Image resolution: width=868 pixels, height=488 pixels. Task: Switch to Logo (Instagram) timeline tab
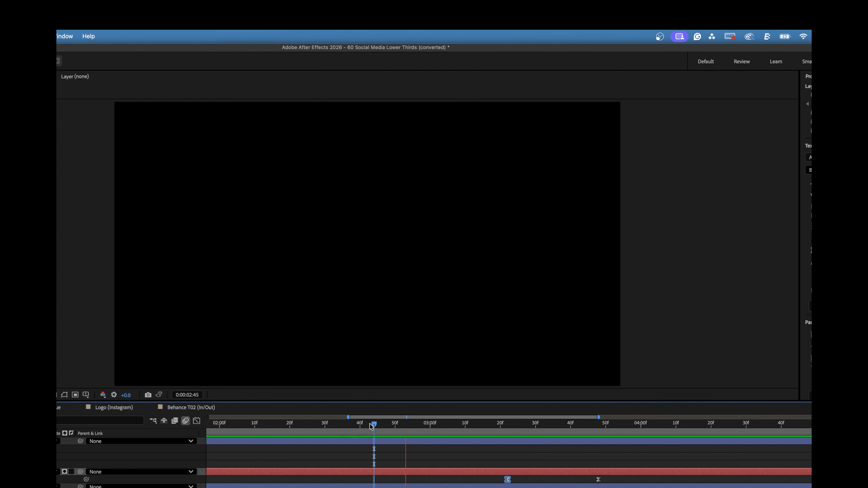pyautogui.click(x=114, y=407)
